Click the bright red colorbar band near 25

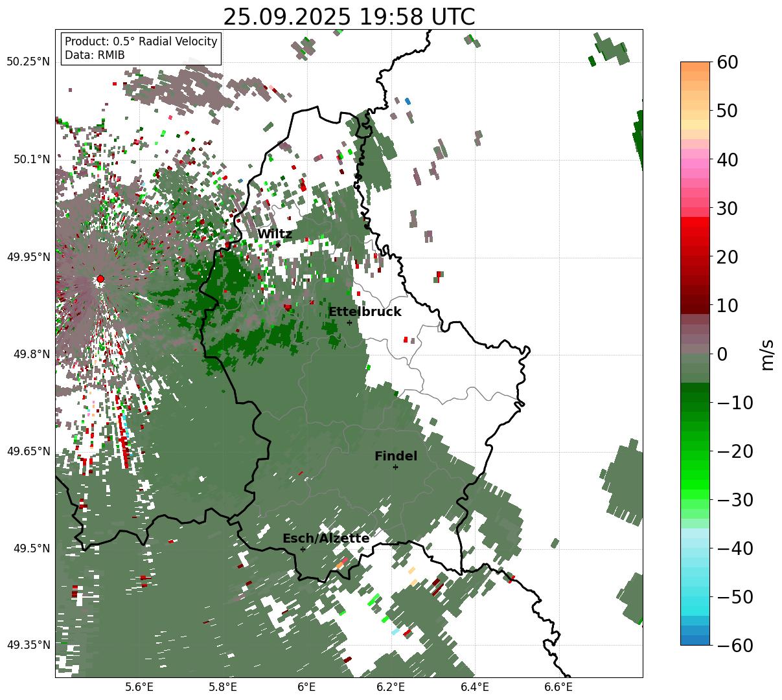pyautogui.click(x=695, y=232)
